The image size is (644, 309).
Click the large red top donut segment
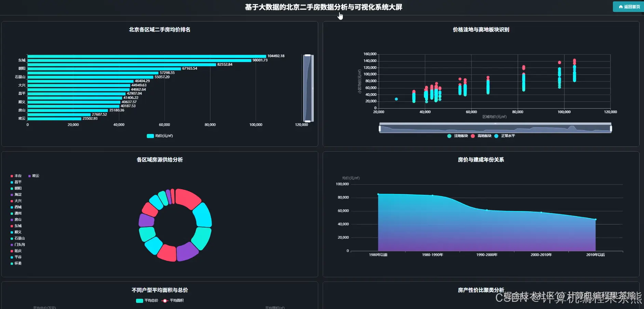click(188, 199)
